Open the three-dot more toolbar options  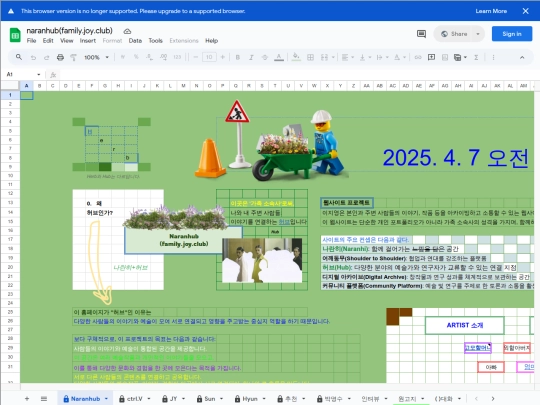(493, 57)
